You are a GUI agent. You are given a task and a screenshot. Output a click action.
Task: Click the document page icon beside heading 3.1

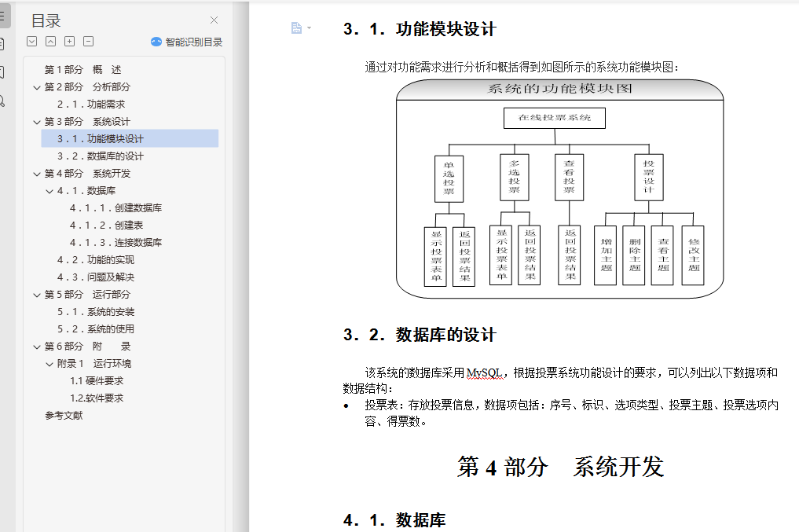coord(296,28)
